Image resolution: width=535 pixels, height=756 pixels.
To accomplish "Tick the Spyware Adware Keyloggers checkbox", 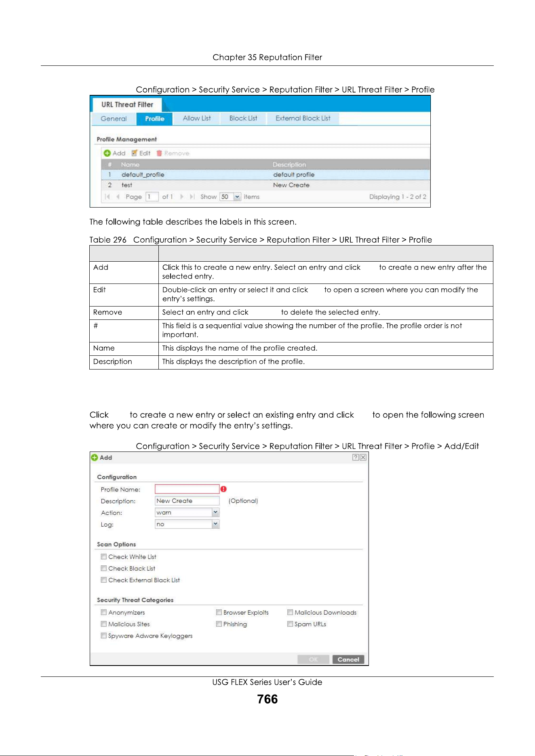I will pos(104,636).
